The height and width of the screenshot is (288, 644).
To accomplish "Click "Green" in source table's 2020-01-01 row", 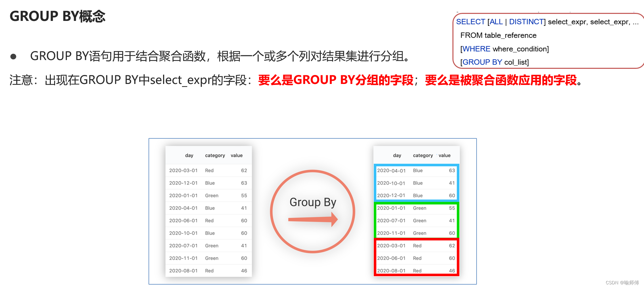I will click(x=212, y=196).
